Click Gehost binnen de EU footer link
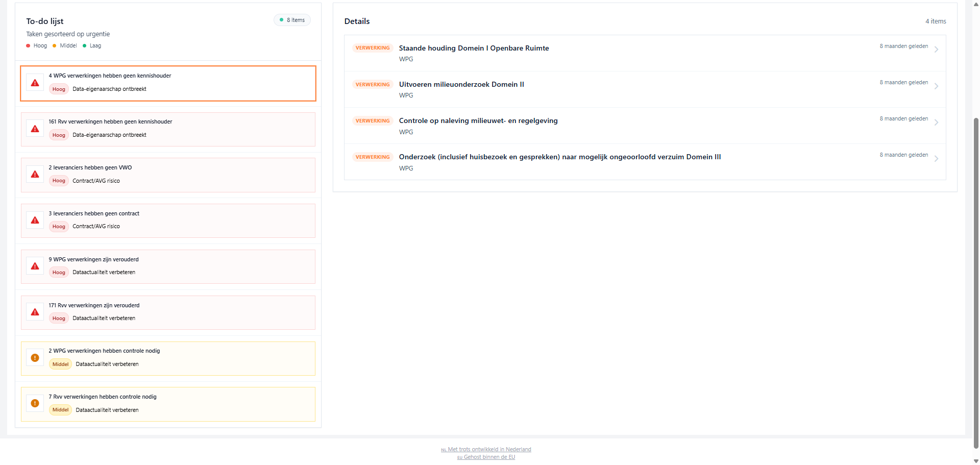This screenshot has height=465, width=980. 488,457
